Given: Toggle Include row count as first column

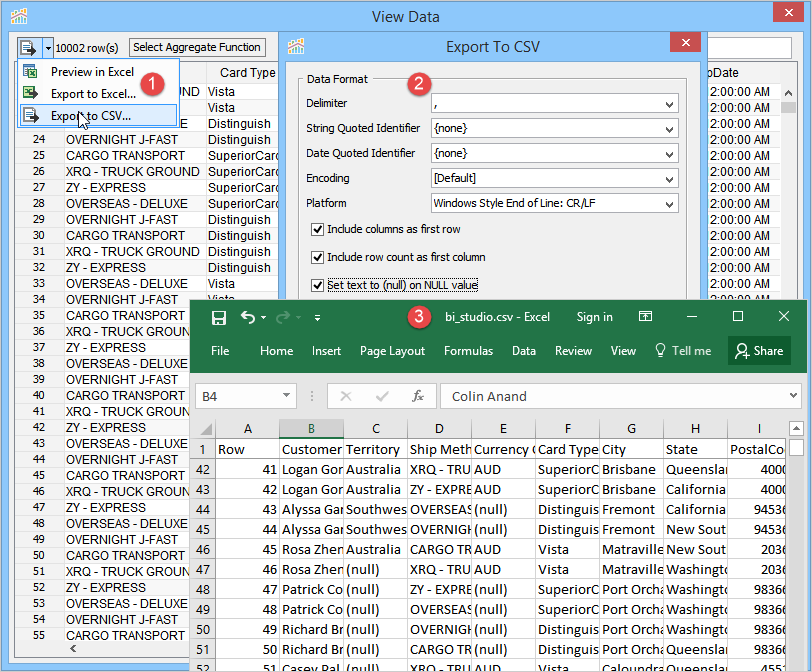Looking at the screenshot, I should [x=317, y=257].
